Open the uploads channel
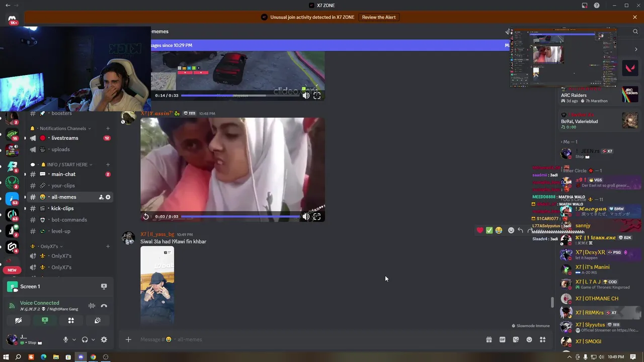 (60, 149)
